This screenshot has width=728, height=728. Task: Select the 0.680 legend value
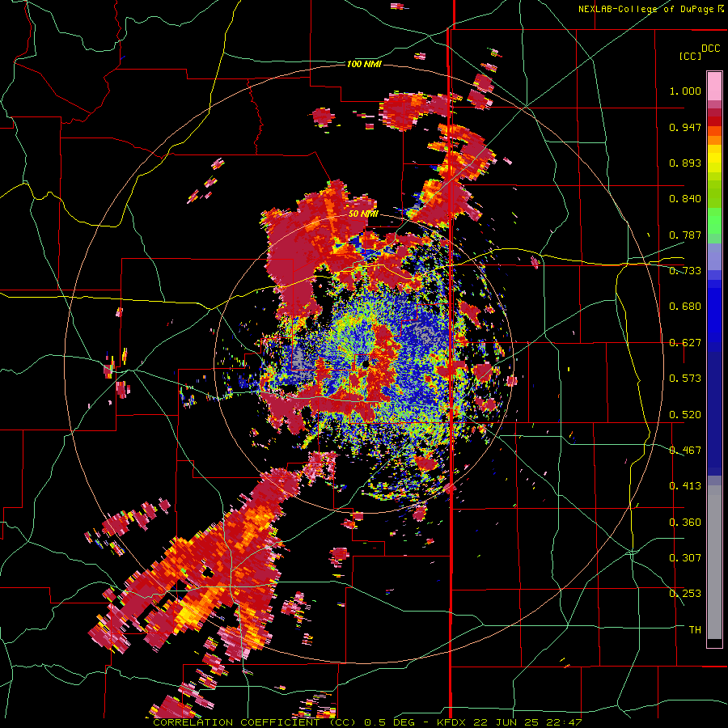[685, 307]
